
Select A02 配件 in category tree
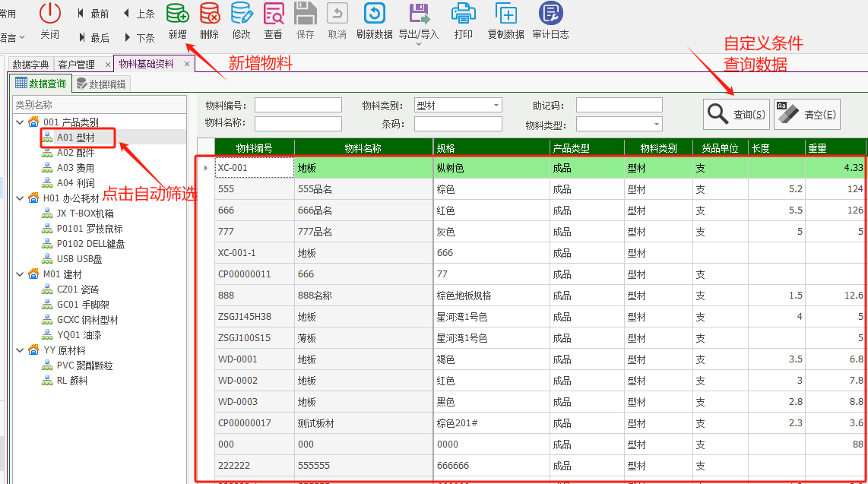75,153
